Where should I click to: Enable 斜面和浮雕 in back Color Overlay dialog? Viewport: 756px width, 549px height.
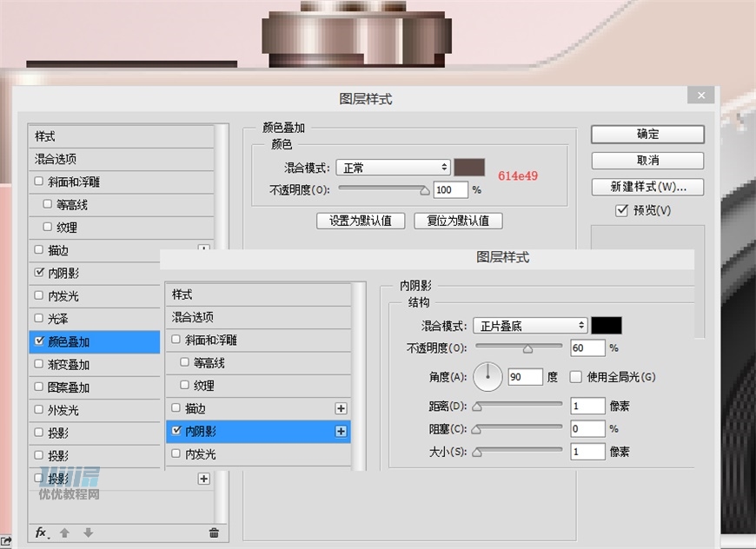39,182
